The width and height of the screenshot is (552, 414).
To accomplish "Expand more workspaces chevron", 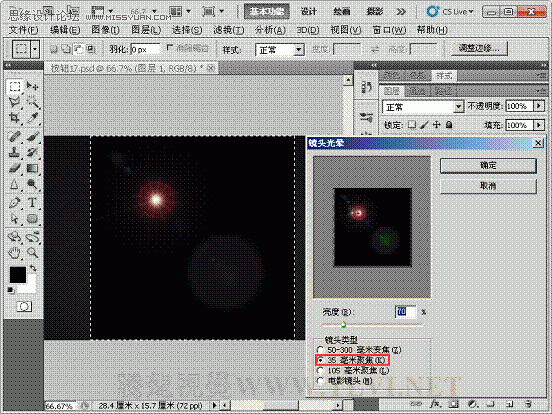I will click(401, 12).
